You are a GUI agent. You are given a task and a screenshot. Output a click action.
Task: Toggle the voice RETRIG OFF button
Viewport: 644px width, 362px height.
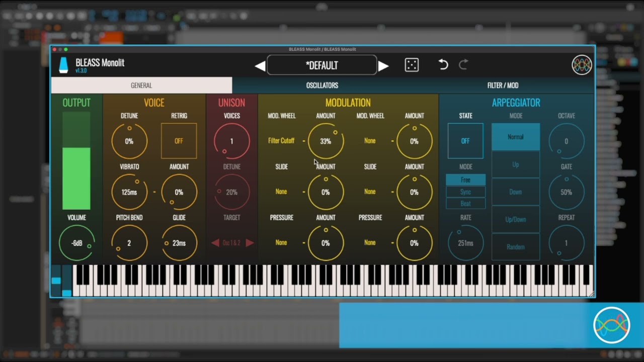[179, 141]
